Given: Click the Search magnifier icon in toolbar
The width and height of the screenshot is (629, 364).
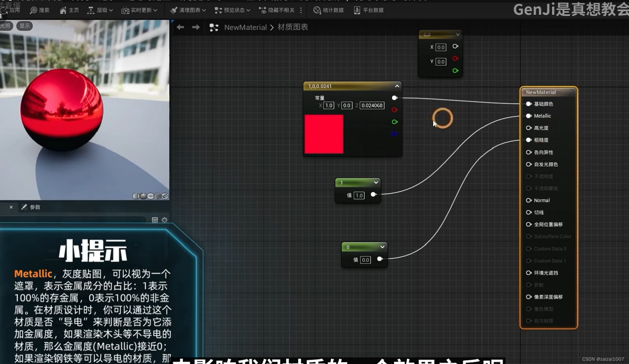Looking at the screenshot, I should pos(34,10).
